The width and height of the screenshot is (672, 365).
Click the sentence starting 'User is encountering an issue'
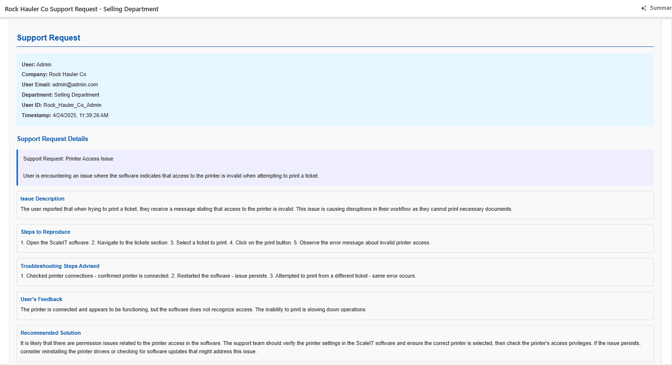(x=171, y=176)
